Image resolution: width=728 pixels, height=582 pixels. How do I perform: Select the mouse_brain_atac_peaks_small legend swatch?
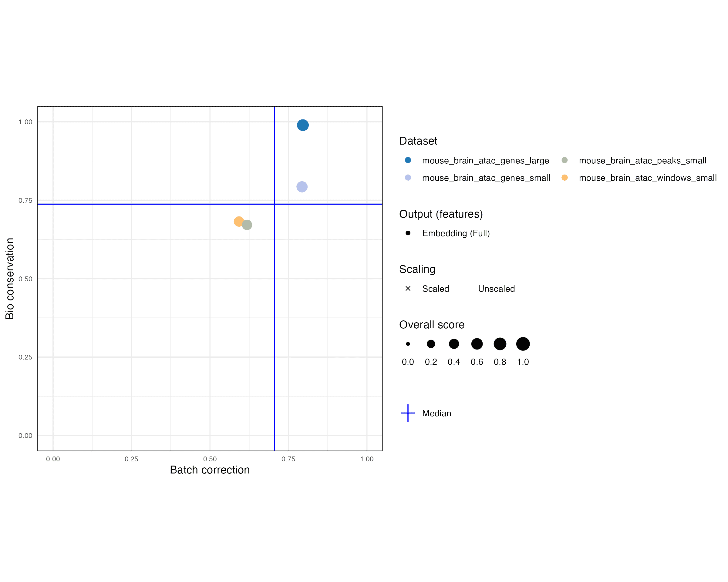(x=565, y=160)
